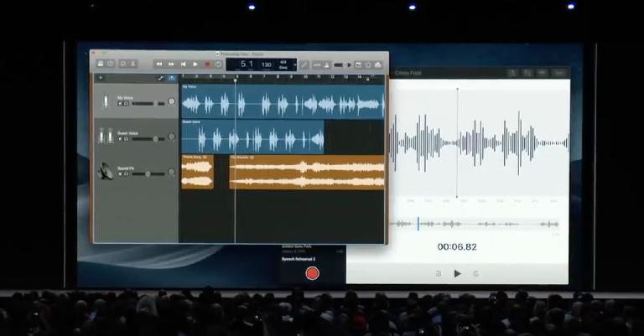644x336 pixels.
Task: Open the GarageBand library panel
Action: coord(100,64)
